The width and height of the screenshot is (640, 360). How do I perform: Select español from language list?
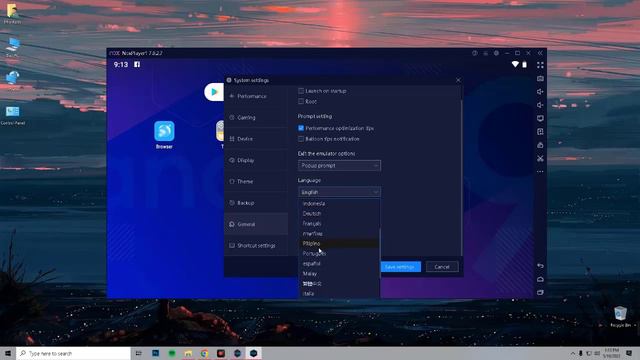(x=339, y=264)
